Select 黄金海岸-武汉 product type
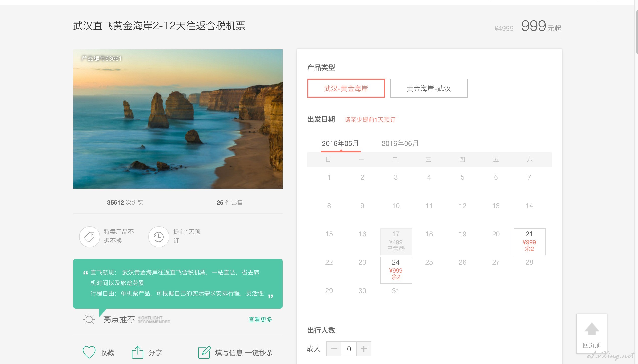Viewport: 638px width, 364px height. (428, 88)
